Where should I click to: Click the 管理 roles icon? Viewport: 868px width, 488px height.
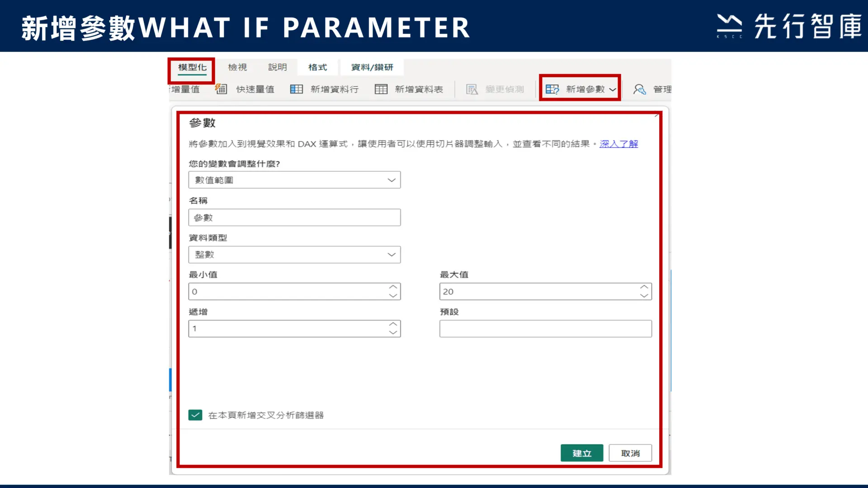point(639,89)
